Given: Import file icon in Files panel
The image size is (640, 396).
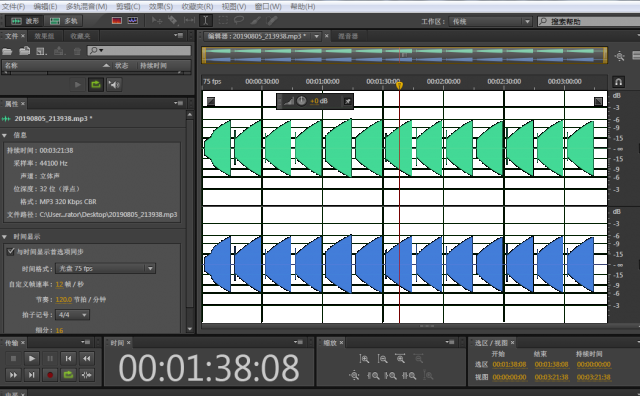Looking at the screenshot, I should coord(24,51).
